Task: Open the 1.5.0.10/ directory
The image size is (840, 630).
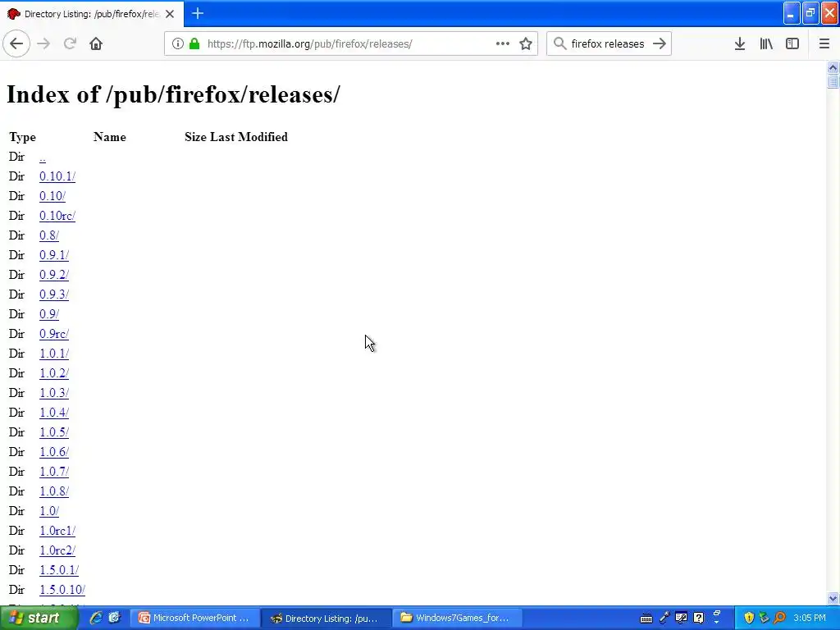Action: pos(62,590)
